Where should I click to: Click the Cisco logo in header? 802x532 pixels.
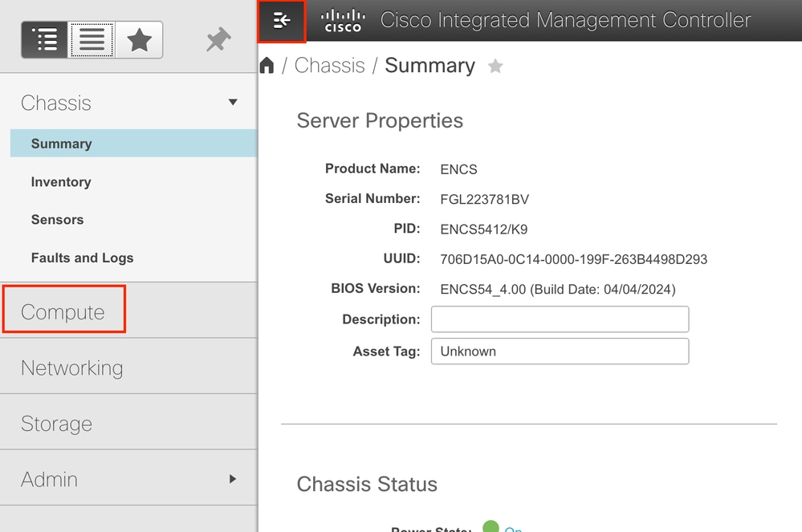tap(343, 20)
